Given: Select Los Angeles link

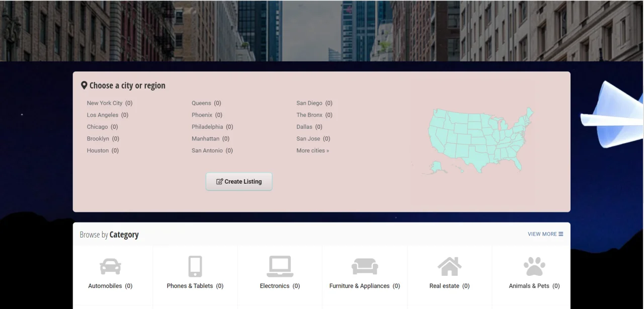Looking at the screenshot, I should (103, 115).
